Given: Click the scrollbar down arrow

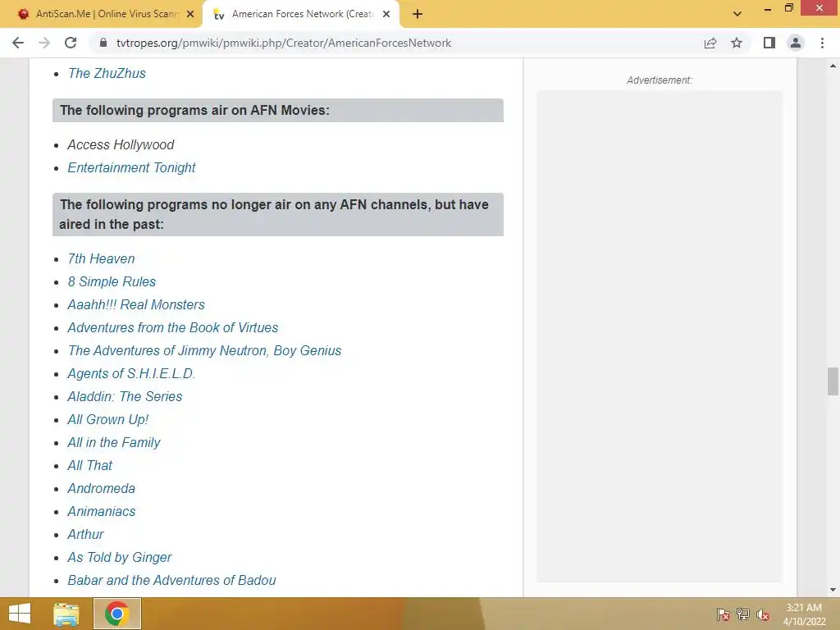Looking at the screenshot, I should point(833,590).
